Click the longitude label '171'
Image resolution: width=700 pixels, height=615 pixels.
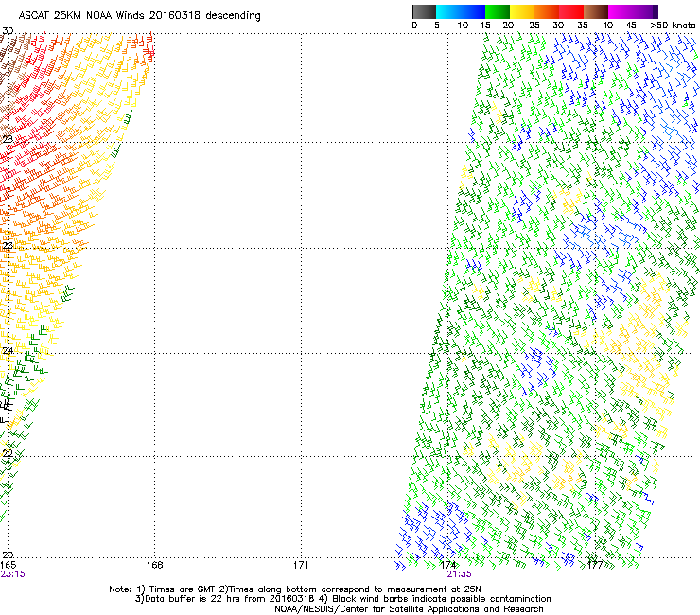click(301, 565)
